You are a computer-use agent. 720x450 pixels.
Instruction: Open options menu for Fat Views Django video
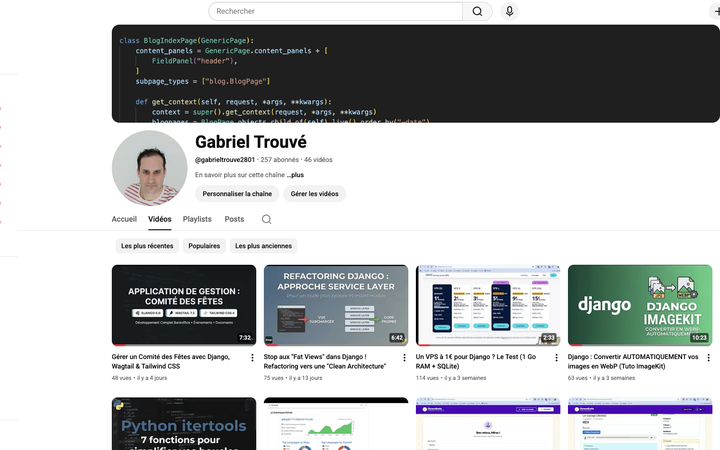[x=404, y=357]
